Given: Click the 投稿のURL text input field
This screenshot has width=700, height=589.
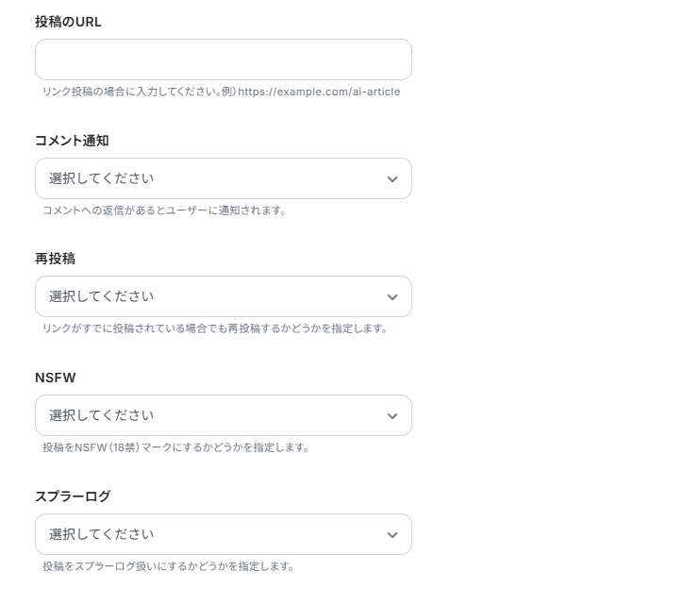Looking at the screenshot, I should pos(223,59).
